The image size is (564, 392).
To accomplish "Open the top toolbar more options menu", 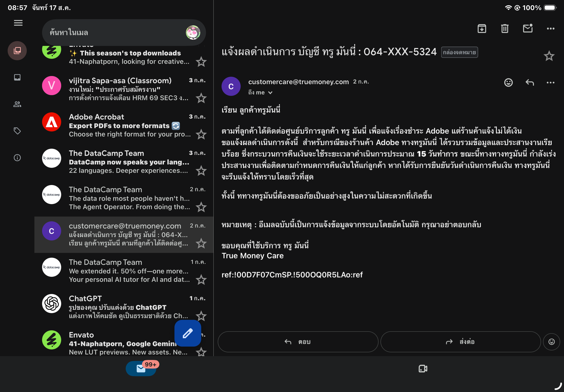I will [550, 29].
